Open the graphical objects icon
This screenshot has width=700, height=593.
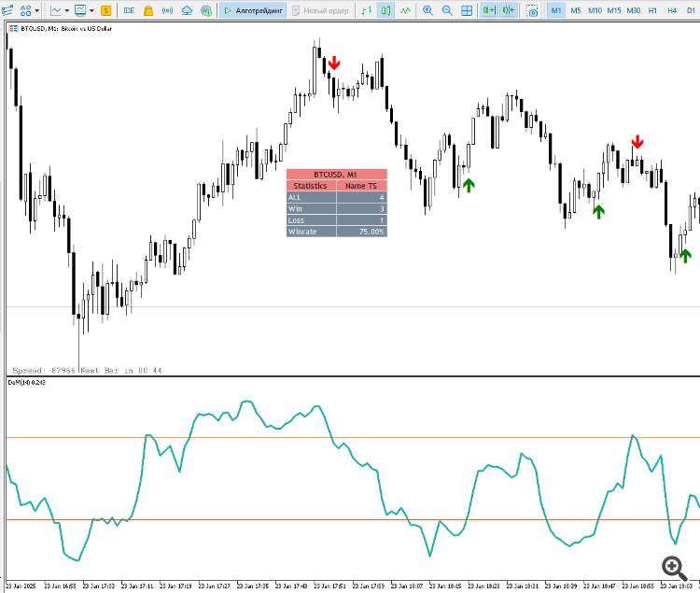[x=25, y=10]
